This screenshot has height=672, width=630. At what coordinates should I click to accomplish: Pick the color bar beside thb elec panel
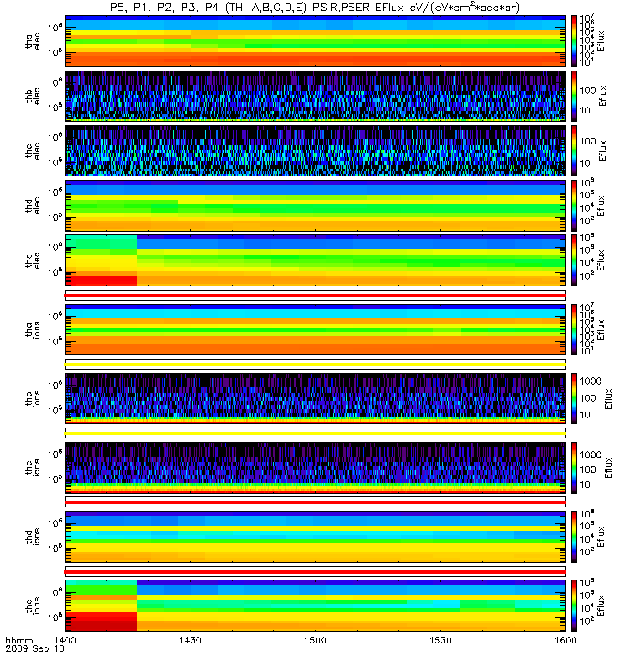574,96
